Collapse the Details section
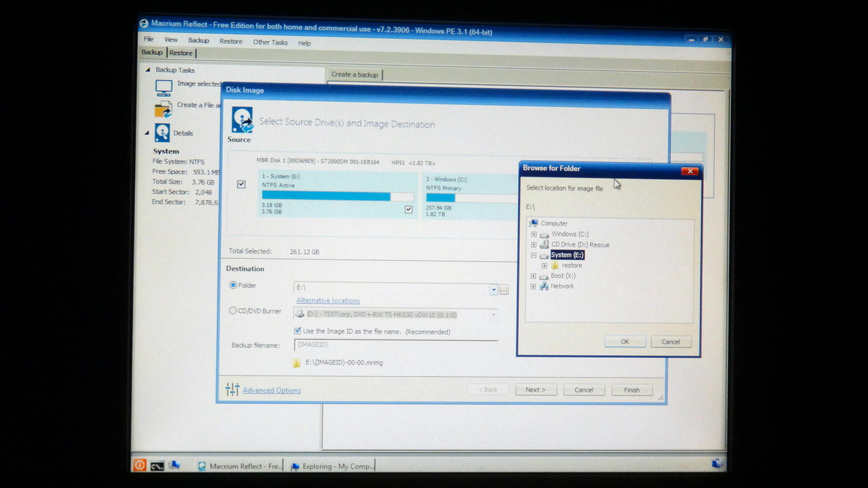Image resolution: width=868 pixels, height=488 pixels. coord(147,133)
